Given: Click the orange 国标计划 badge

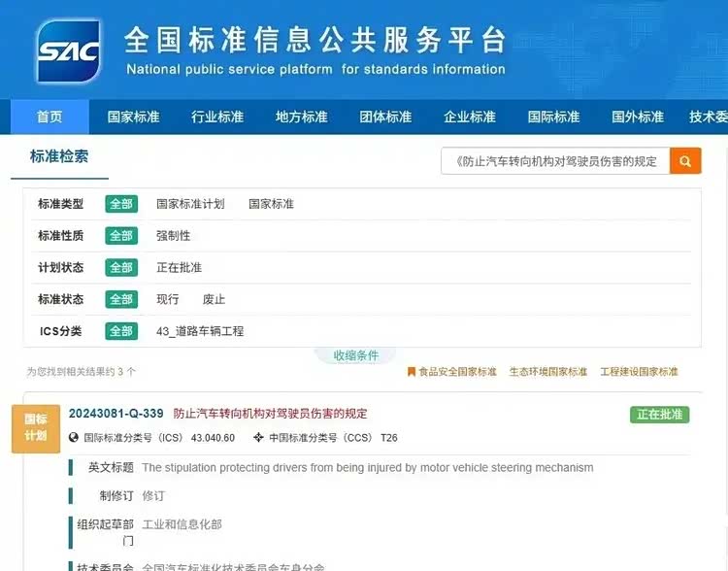Looking at the screenshot, I should click(x=35, y=427).
